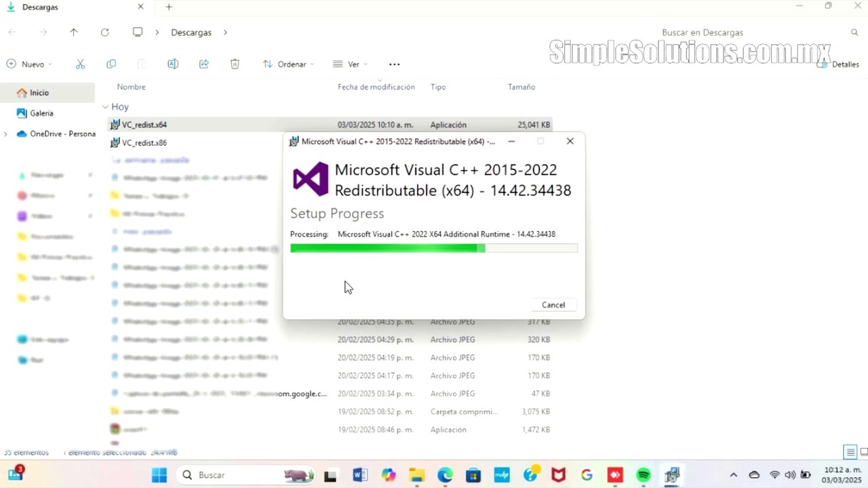Viewport: 868px width, 488px height.
Task: Open Word from the taskbar
Action: [x=359, y=475]
